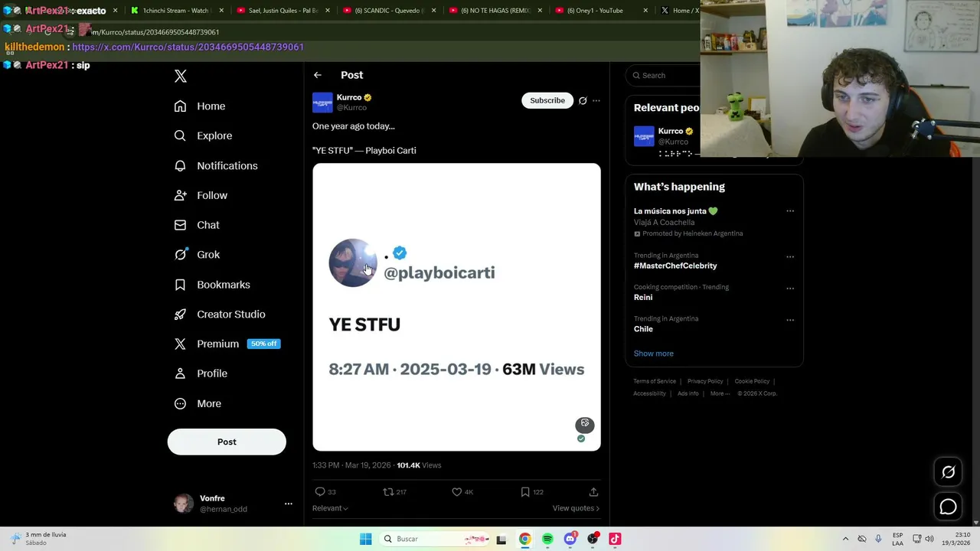Open the post options three-dot menu
The image size is (980, 551).
click(x=596, y=100)
